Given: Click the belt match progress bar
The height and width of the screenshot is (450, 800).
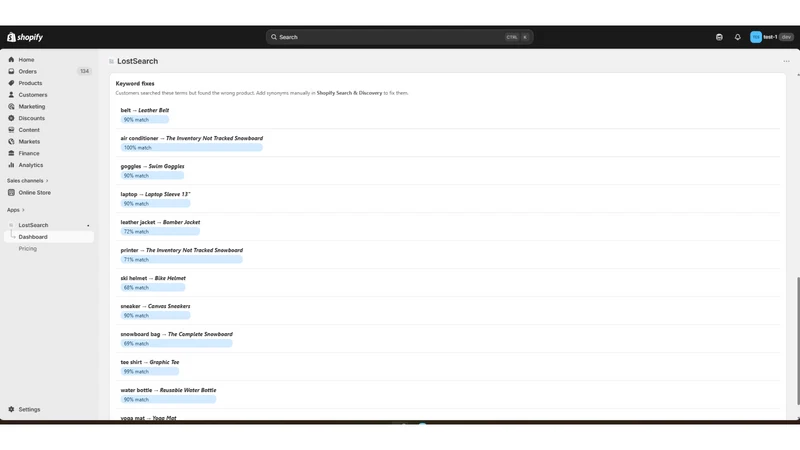Looking at the screenshot, I should (x=145, y=120).
